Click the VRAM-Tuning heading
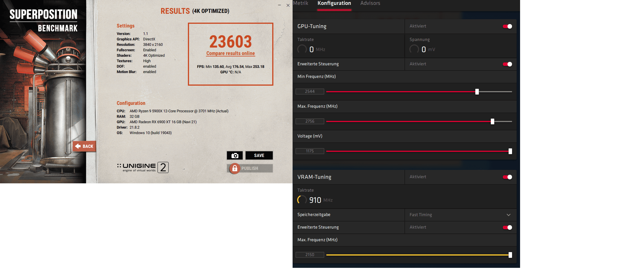 [314, 177]
